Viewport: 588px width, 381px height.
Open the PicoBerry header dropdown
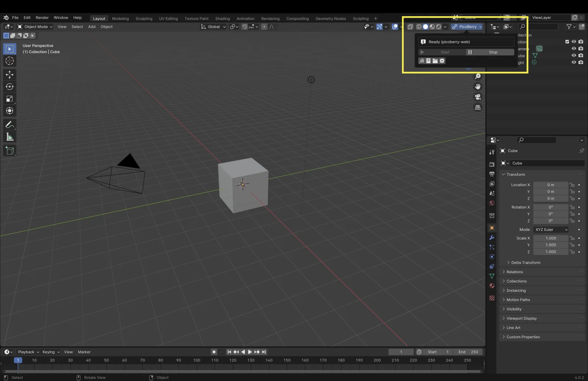tap(467, 26)
